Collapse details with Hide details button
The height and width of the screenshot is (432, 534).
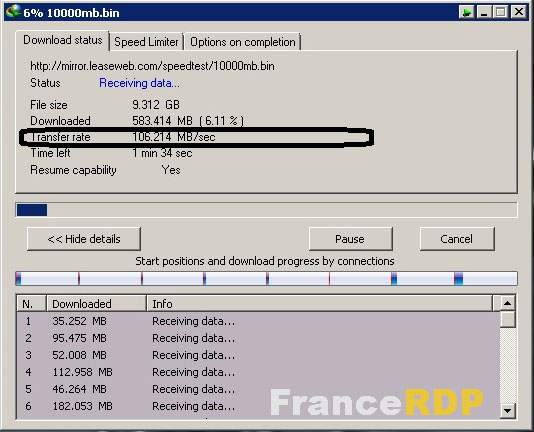[84, 239]
